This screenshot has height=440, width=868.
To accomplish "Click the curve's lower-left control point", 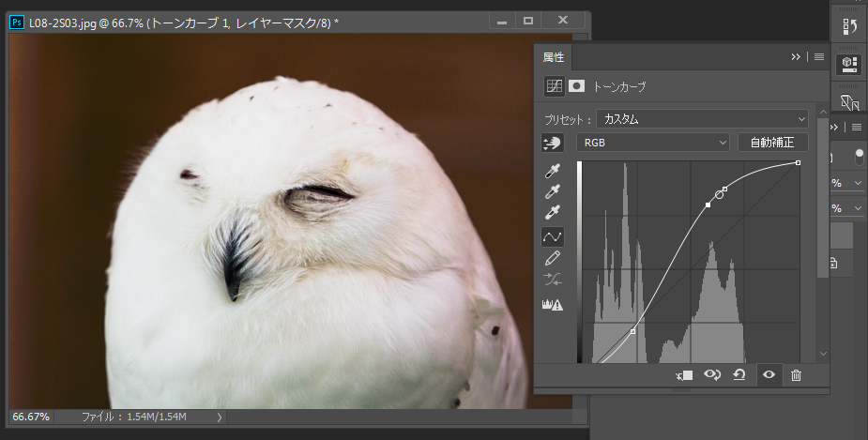I will (633, 331).
